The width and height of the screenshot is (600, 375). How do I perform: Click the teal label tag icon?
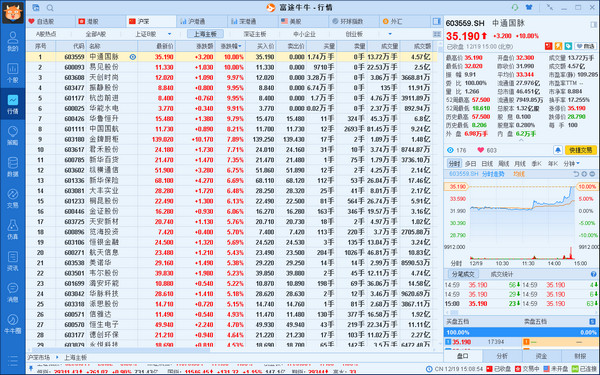click(x=568, y=46)
